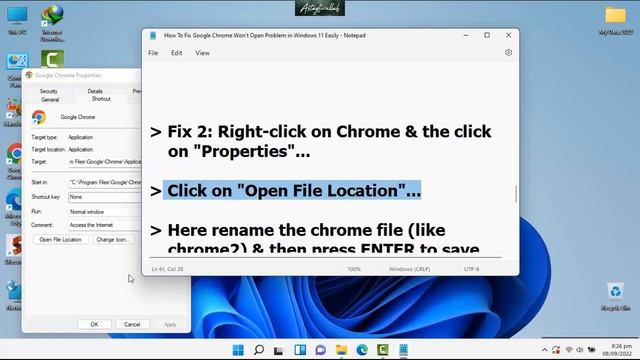Open the Run window mode dropdown

pos(104,212)
